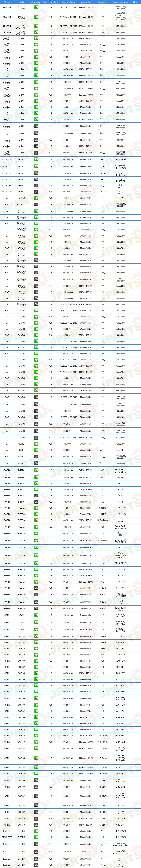This screenshot has width=141, height=868.
Task: Click petrol icon in Alfa Mito 940 A2.000 row
Action: tap(36, 95)
